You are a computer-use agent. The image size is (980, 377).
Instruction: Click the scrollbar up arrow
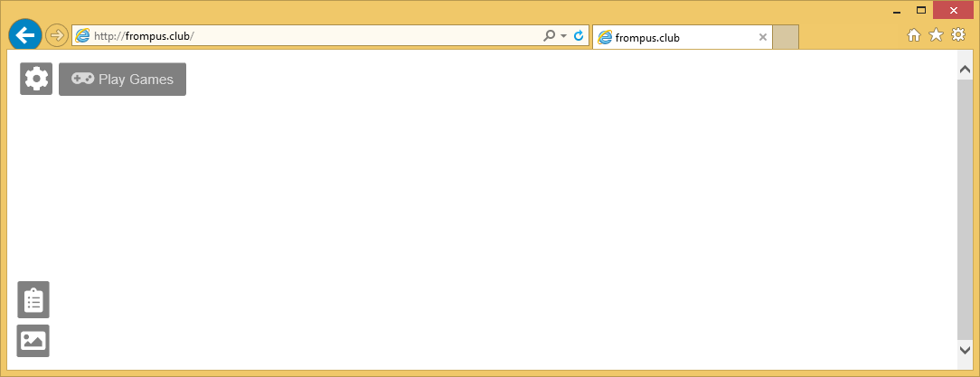pos(965,70)
